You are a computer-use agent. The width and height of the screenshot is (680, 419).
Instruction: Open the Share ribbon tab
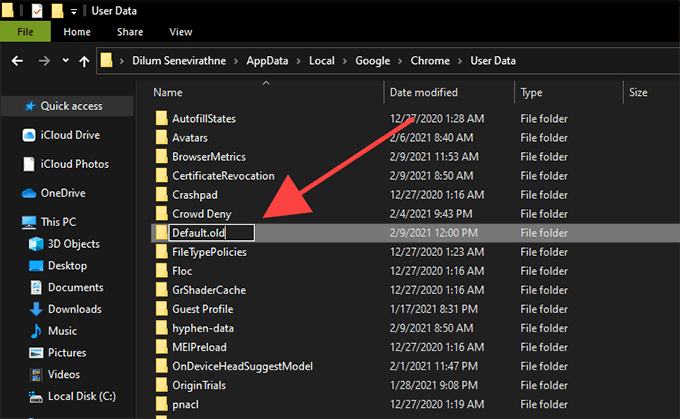[129, 32]
